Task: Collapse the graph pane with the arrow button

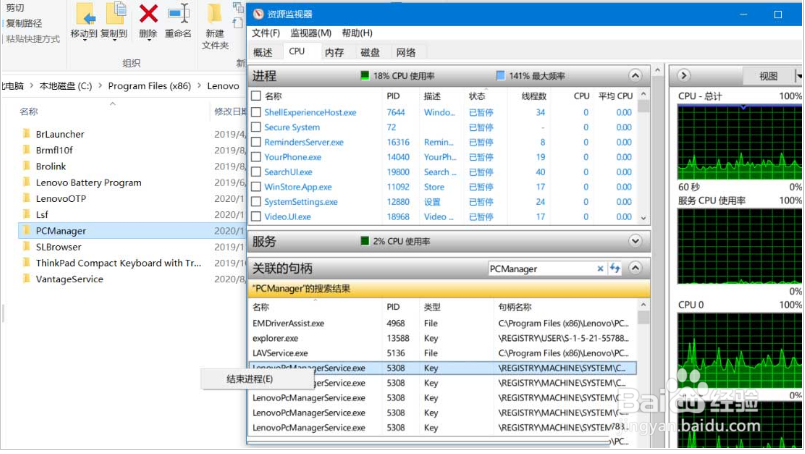Action: [683, 75]
